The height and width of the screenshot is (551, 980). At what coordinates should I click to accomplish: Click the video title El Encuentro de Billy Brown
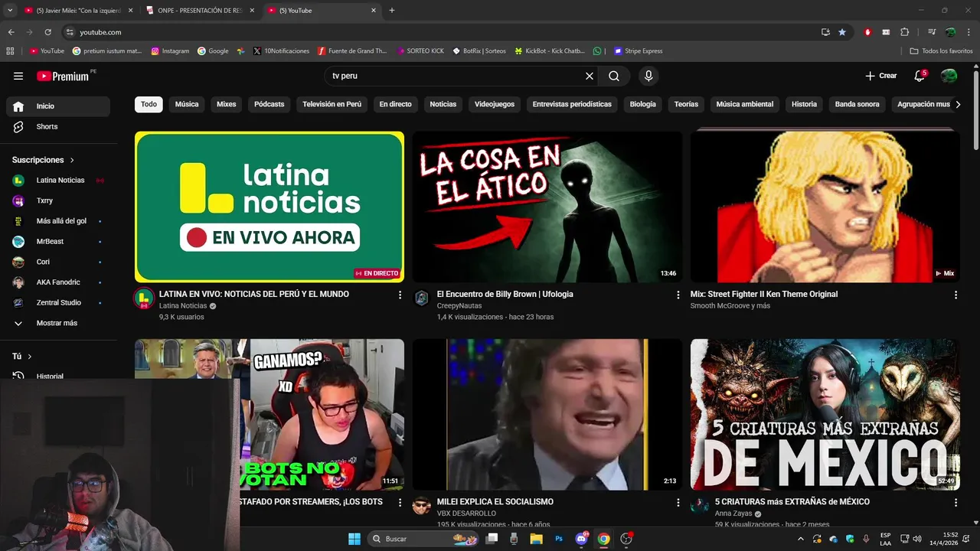click(505, 294)
